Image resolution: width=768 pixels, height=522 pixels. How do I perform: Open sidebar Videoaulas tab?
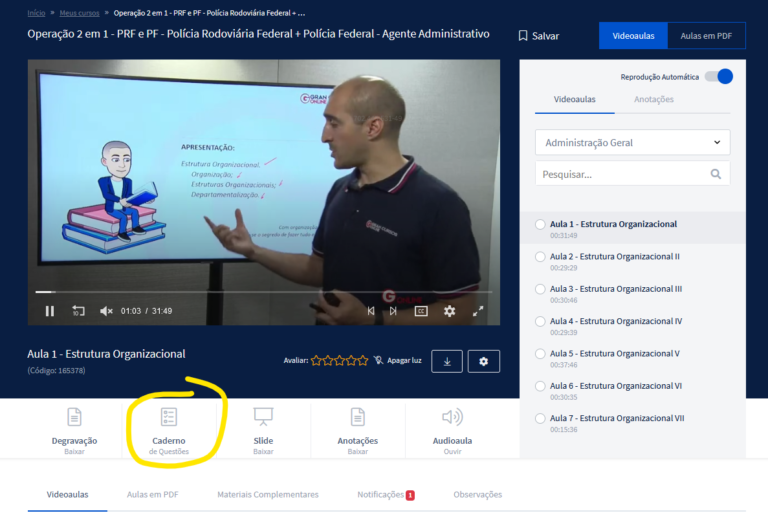pyautogui.click(x=575, y=99)
